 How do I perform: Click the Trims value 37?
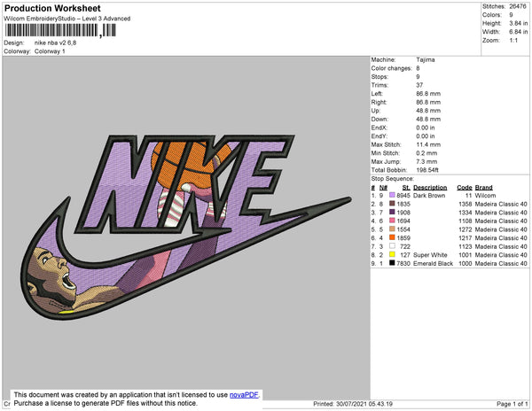pyautogui.click(x=419, y=85)
